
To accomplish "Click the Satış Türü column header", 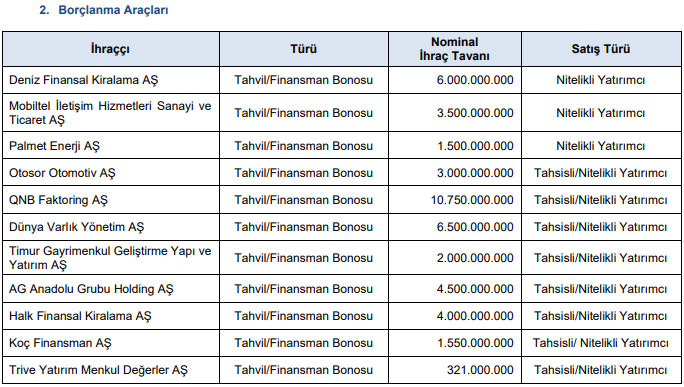I will pos(601,49).
